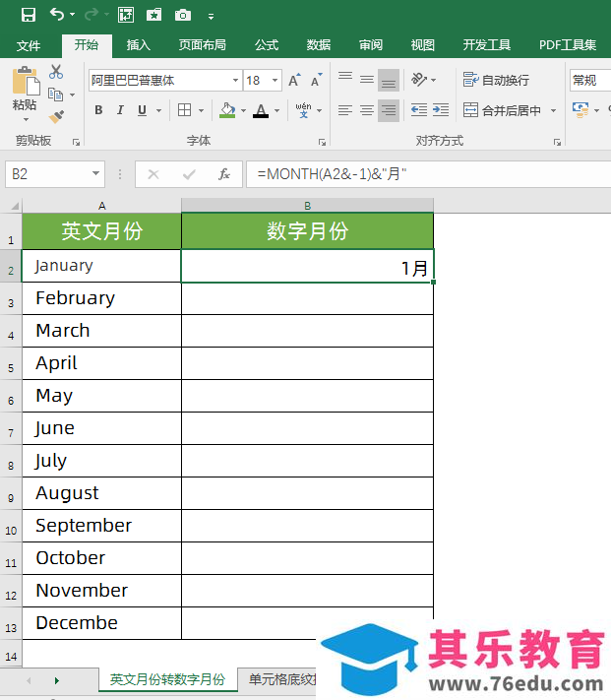The height and width of the screenshot is (700, 611).
Task: Toggle Italic formatting
Action: click(x=120, y=110)
